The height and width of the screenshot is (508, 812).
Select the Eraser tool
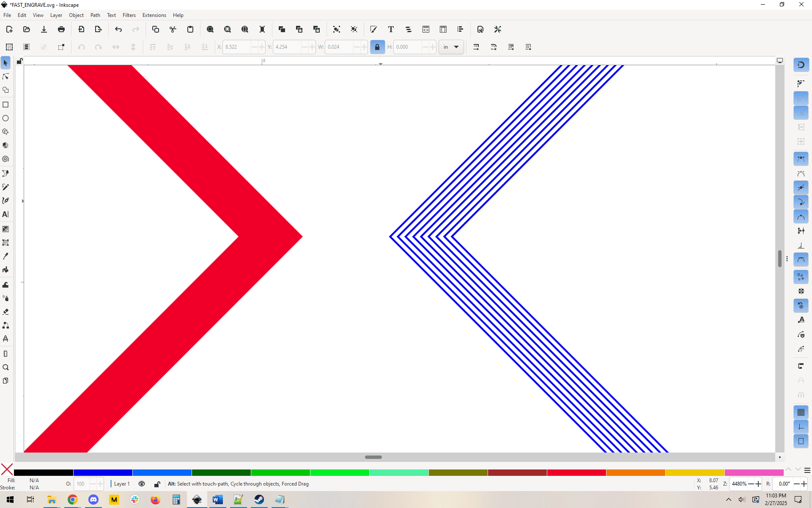(x=5, y=312)
